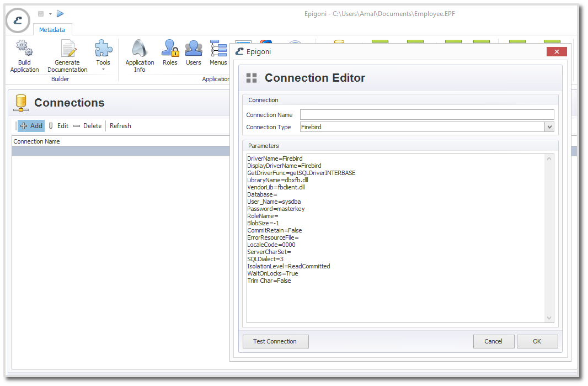Click the IsolationLevel=ReadCommitted line
The height and width of the screenshot is (386, 588).
(x=288, y=266)
